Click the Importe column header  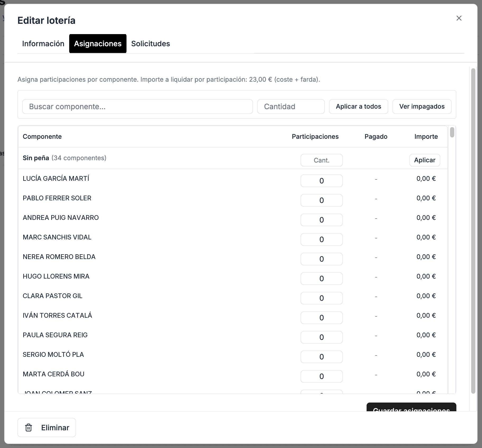(426, 137)
